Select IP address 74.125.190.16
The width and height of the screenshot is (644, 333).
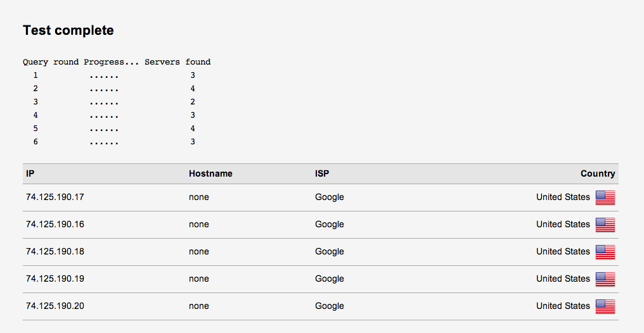pos(55,224)
